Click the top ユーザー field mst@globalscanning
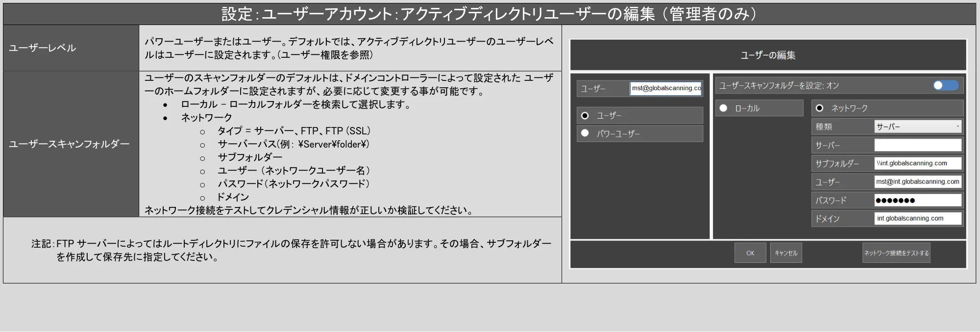Image resolution: width=980 pixels, height=332 pixels. [x=666, y=88]
